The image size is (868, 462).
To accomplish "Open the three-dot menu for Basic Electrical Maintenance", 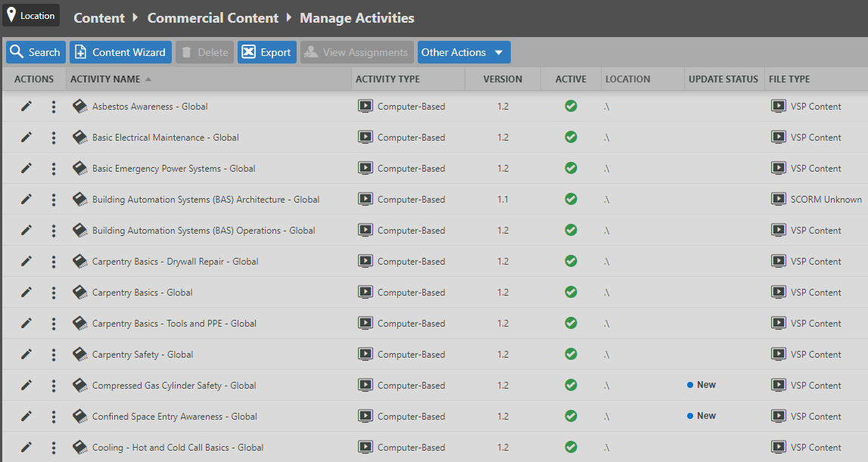I will point(54,137).
